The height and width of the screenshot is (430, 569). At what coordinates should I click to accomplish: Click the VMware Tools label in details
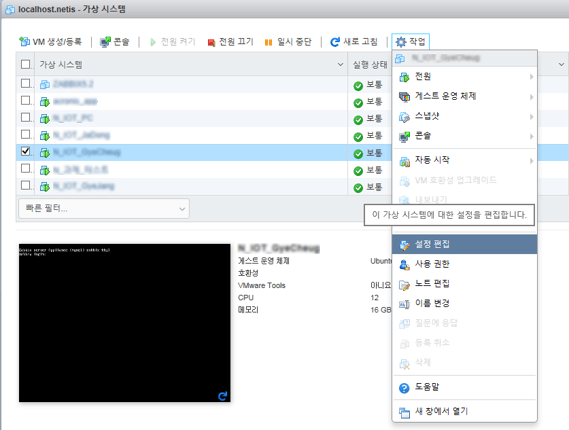[x=262, y=286]
